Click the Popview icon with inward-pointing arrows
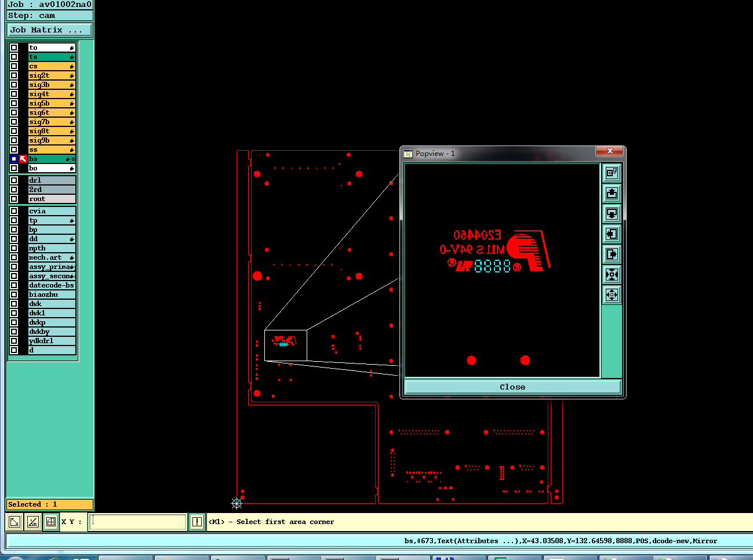The width and height of the screenshot is (753, 560). tap(612, 274)
